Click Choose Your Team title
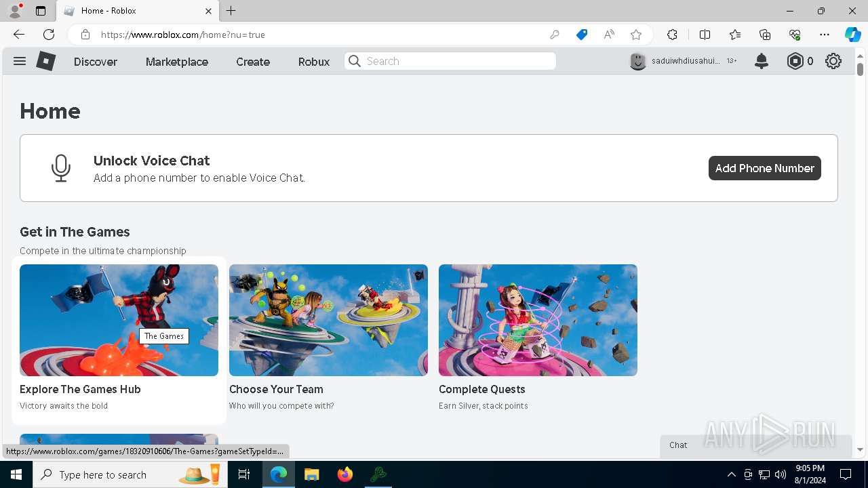Screen dimensions: 868x488 276,389
